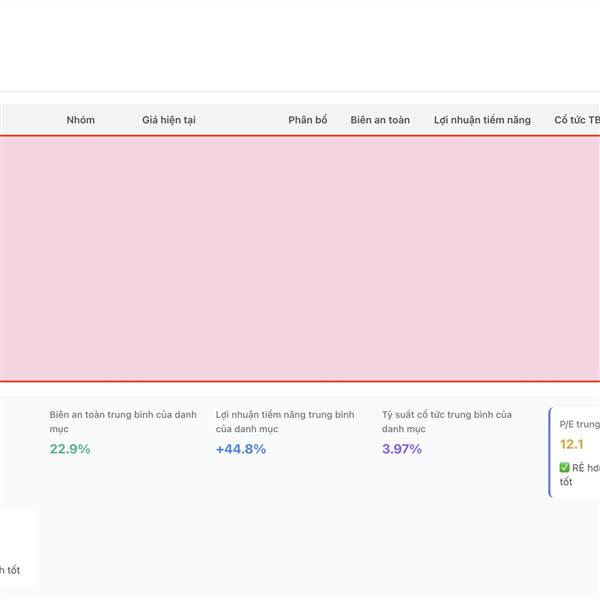The width and height of the screenshot is (600, 600).
Task: Click the pink highlighted table body area
Action: (300, 258)
